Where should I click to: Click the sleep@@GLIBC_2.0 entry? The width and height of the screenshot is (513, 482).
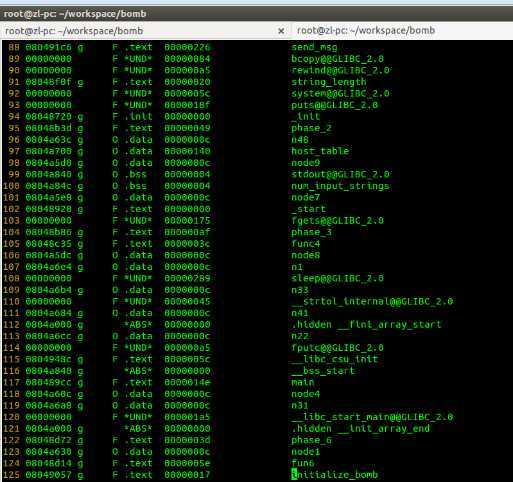(337, 278)
